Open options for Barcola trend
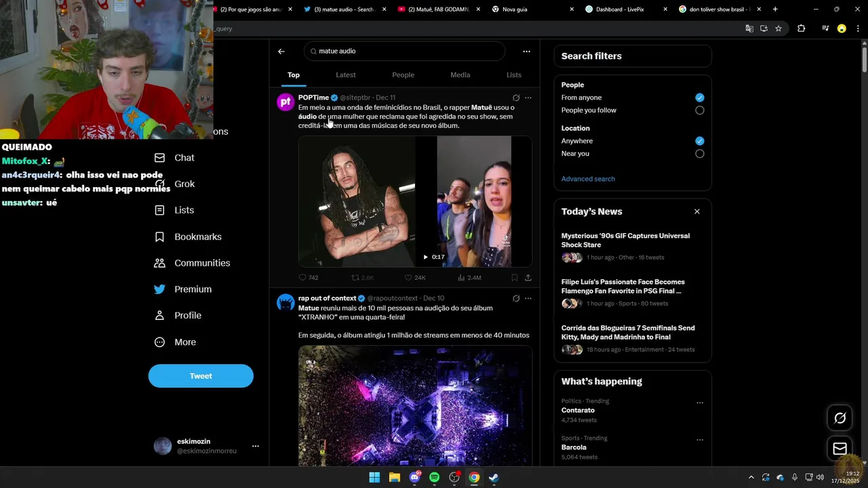 700,440
